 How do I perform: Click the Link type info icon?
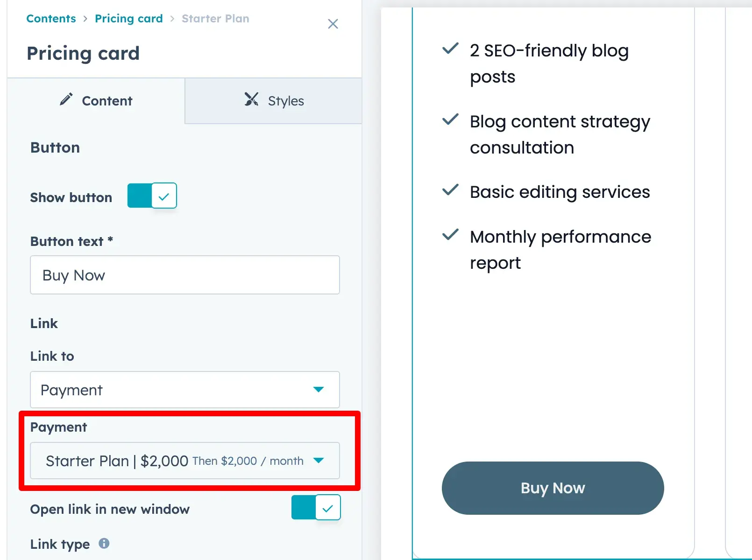(104, 543)
